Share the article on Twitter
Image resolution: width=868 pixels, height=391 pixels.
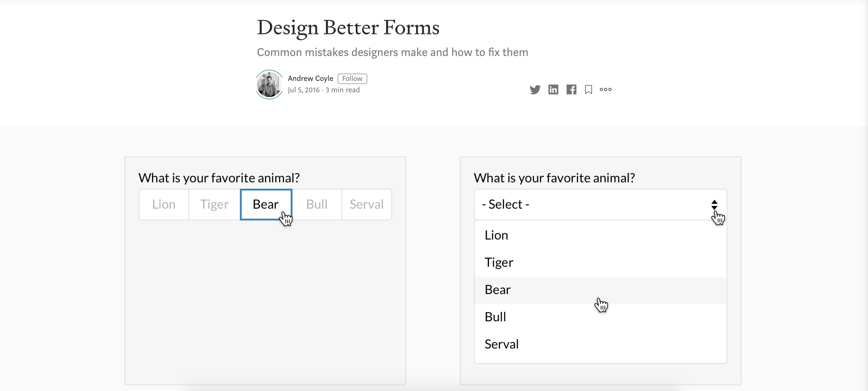(x=535, y=89)
